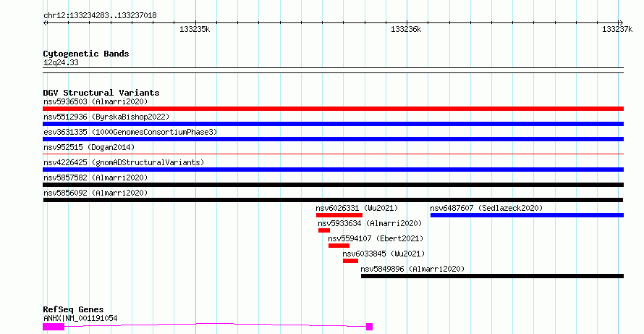Select the 12q24.33 band horizontal bar
Screen dimensions: 644x334
click(333, 70)
